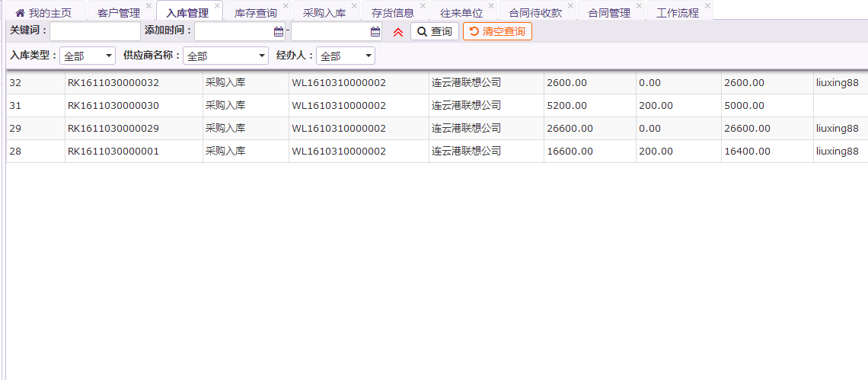
Task: Close the 入库管理 tab
Action: click(x=217, y=6)
